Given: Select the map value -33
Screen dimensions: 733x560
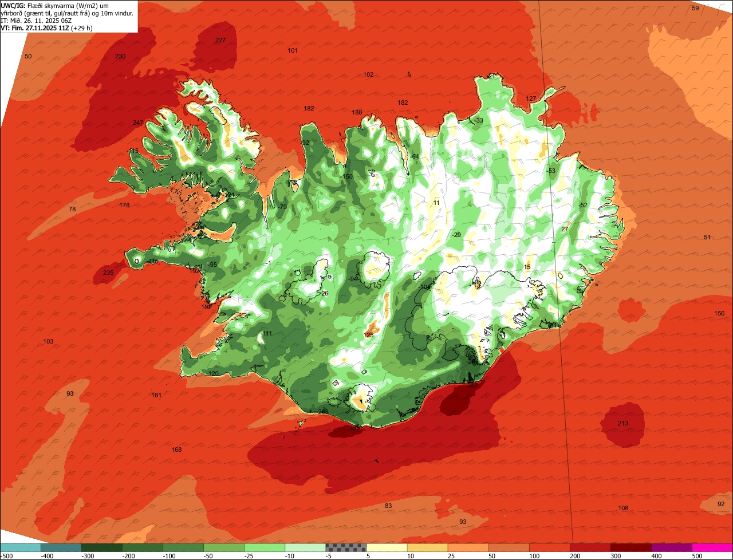Looking at the screenshot, I should pos(479,120).
